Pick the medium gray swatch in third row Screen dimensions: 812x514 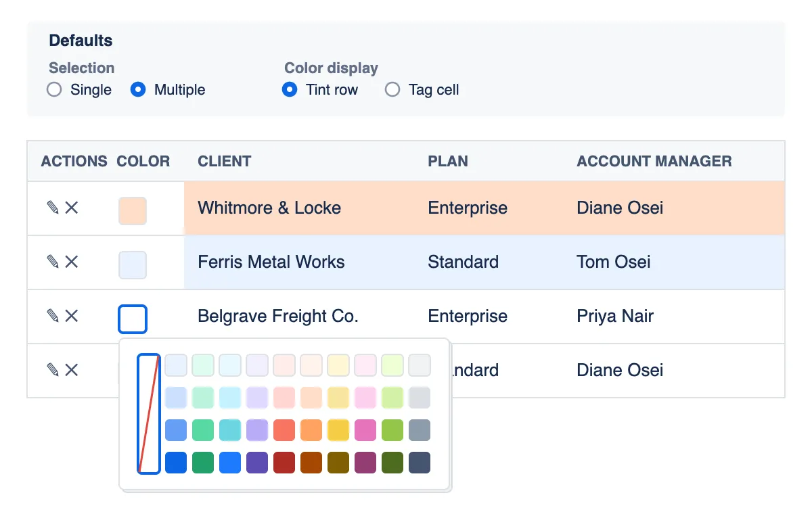(x=420, y=430)
